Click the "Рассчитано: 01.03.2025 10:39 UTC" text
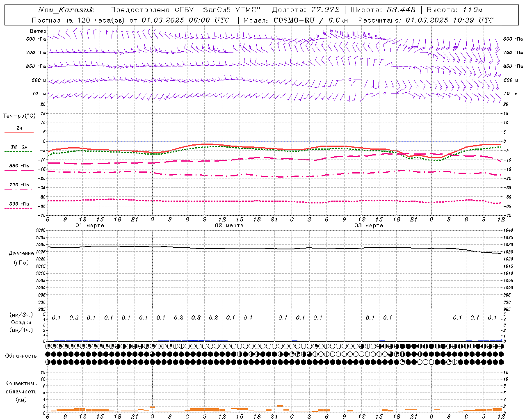This screenshot has width=525, height=420. coord(426,20)
